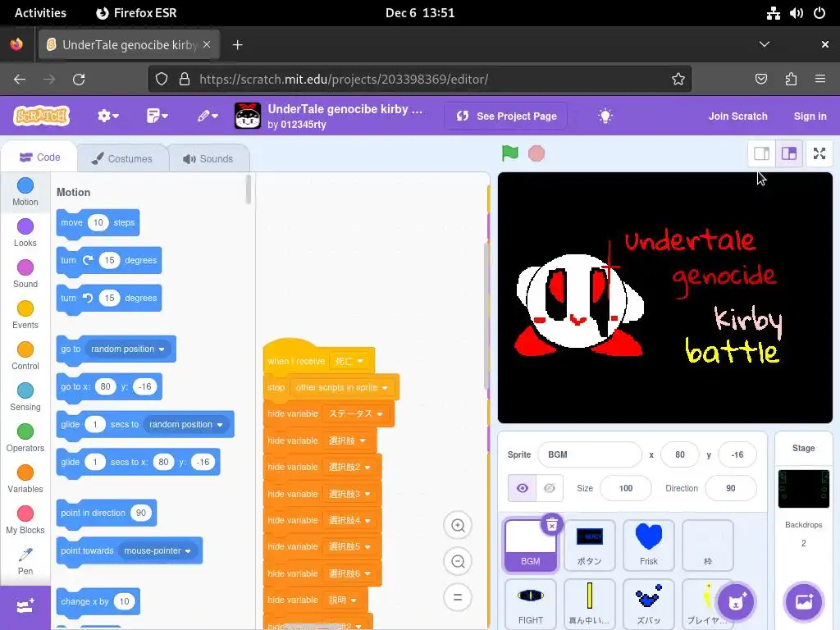Bookmark this page with star icon

click(x=678, y=80)
